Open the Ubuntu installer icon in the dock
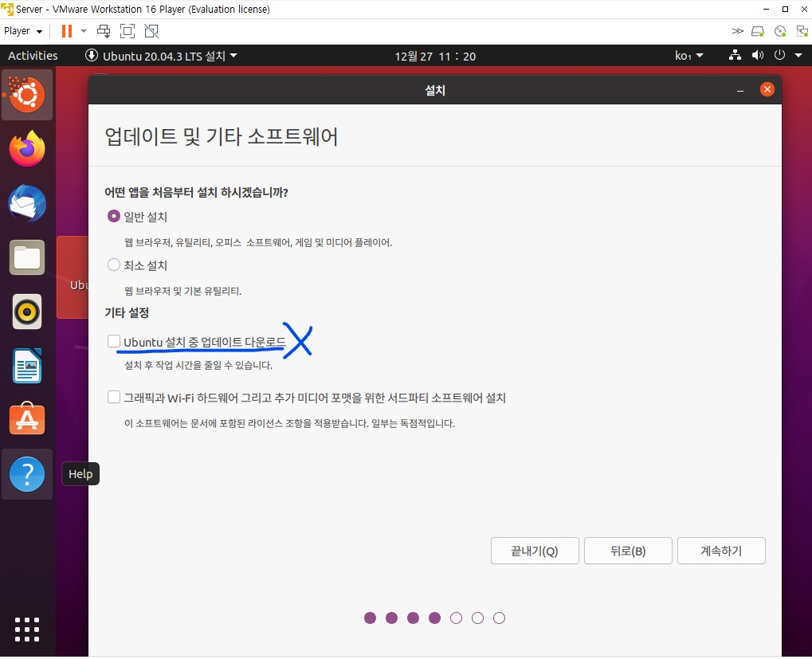812x659 pixels. point(27,95)
